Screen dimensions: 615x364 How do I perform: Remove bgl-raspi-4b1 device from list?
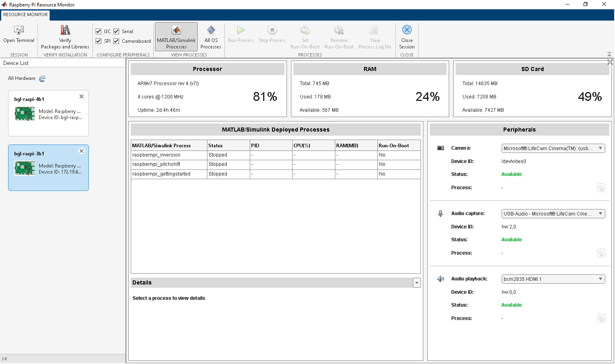coord(82,97)
